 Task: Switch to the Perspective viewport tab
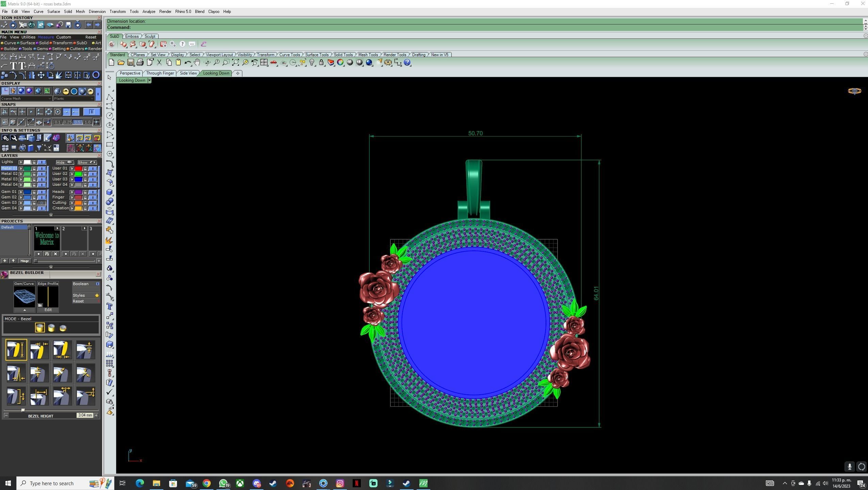130,73
